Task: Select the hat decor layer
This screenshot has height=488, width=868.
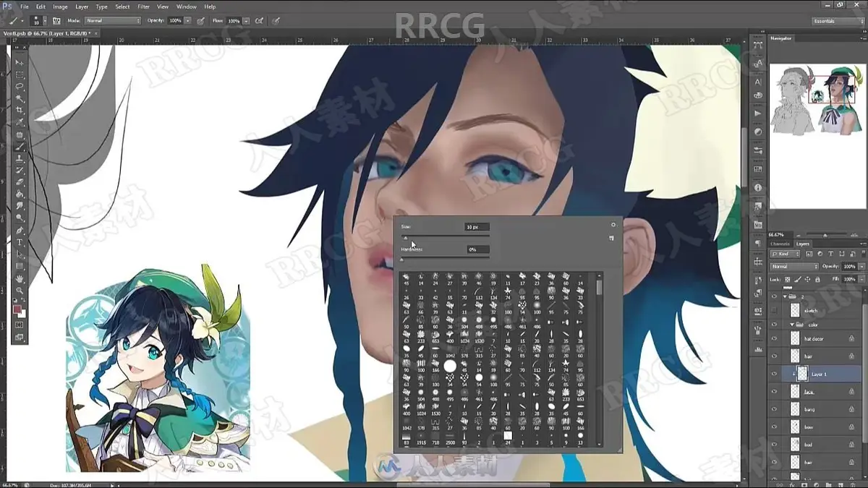Action: (823, 338)
